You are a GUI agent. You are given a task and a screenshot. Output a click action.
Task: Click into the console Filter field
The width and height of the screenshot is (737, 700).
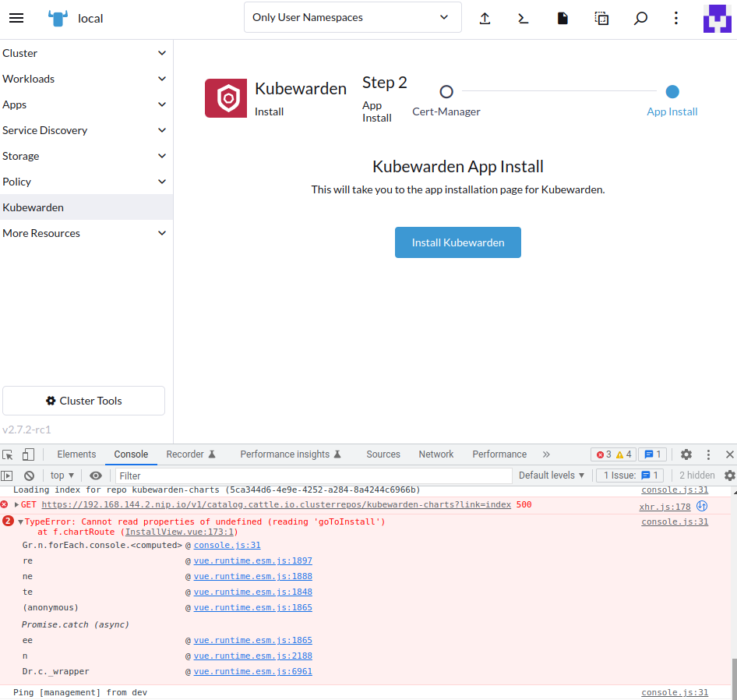tap(234, 475)
